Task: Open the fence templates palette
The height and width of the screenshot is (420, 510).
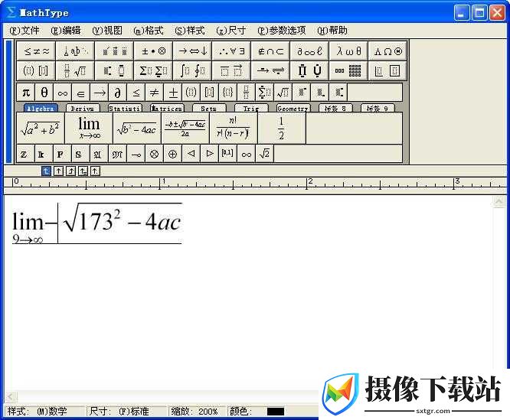Action: [36, 70]
